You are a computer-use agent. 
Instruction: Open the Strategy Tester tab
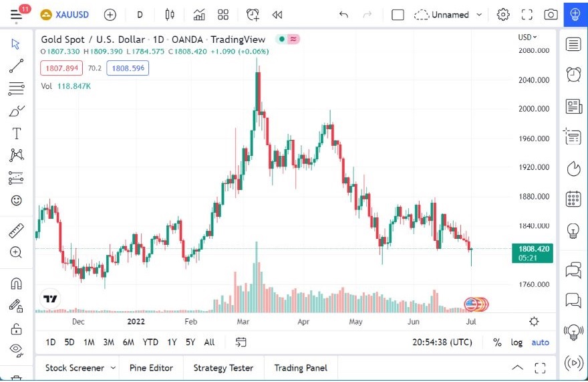click(x=223, y=368)
